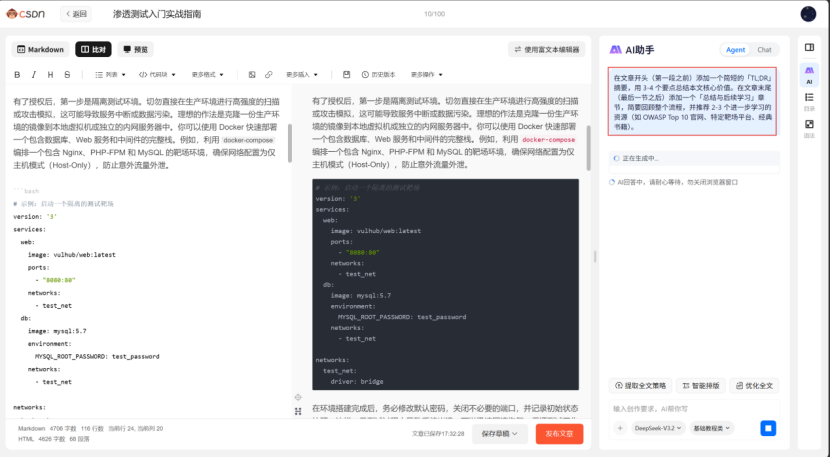Click the left editor pane scrollbar
Viewport: 830px width, 457px height.
(290, 143)
